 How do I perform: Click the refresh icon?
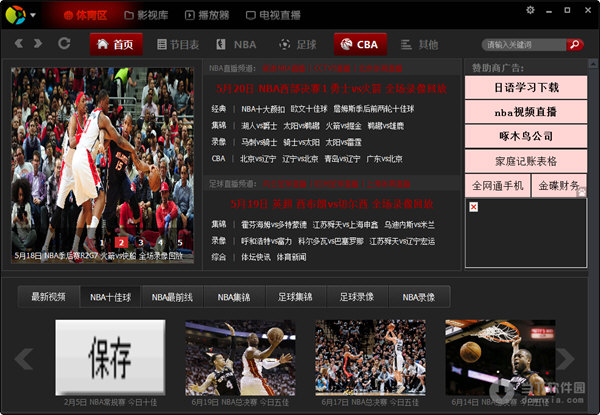64,43
